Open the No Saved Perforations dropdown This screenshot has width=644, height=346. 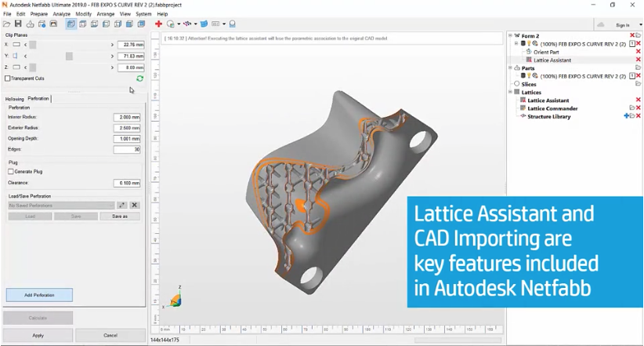[61, 205]
